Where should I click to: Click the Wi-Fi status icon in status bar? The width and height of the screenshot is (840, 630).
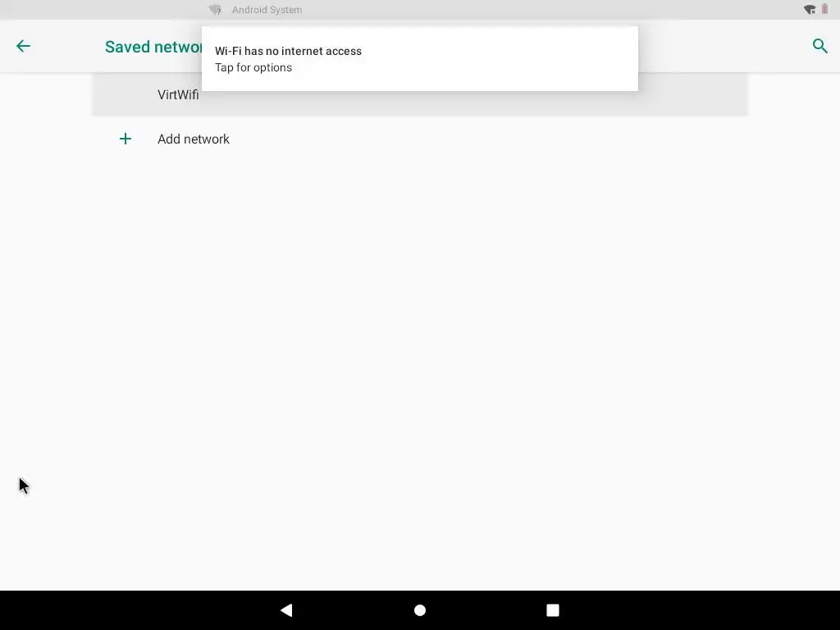(810, 10)
